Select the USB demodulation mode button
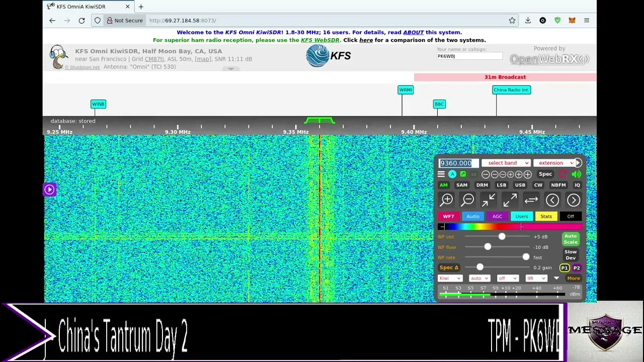The image size is (644, 362). point(520,185)
